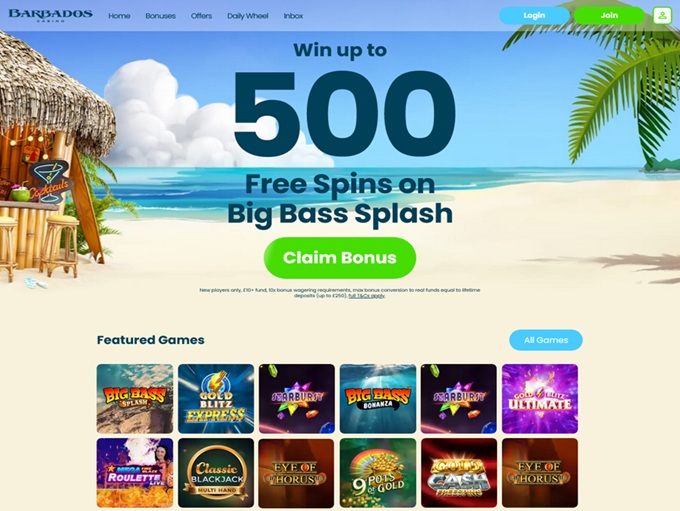Viewport: 680px width, 511px height.
Task: Open the full T&Cs apply link
Action: pyautogui.click(x=367, y=295)
